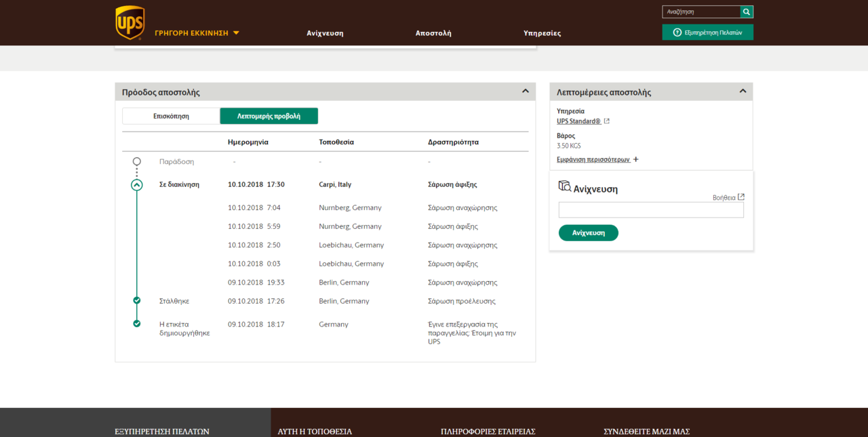The height and width of the screenshot is (437, 868).
Task: Click the Εξυπηρέτηση Πελατών button
Action: pos(707,33)
